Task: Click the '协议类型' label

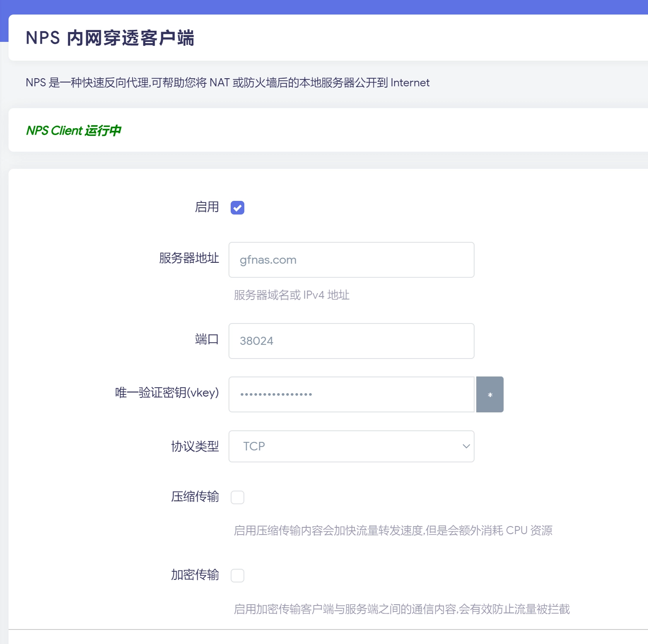Action: click(195, 446)
